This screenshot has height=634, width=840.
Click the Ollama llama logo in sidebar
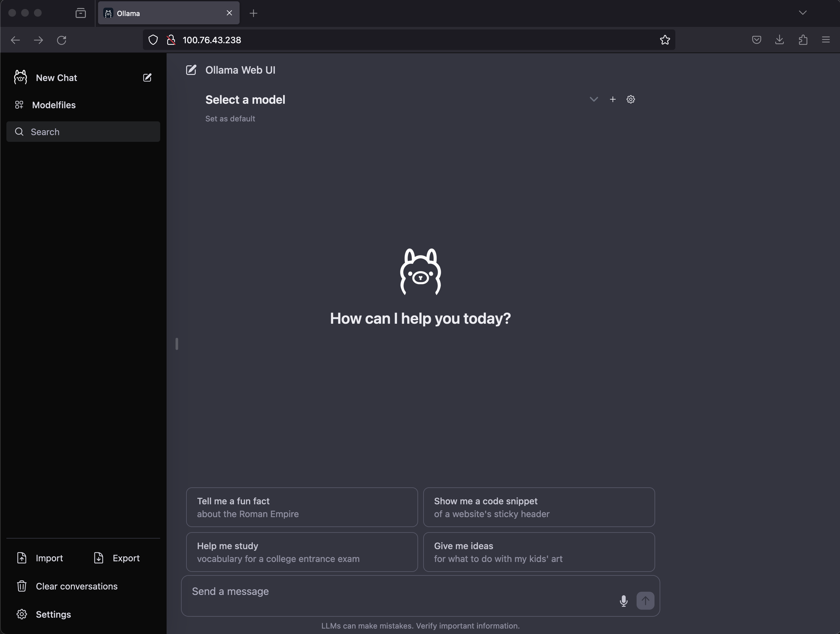click(21, 77)
